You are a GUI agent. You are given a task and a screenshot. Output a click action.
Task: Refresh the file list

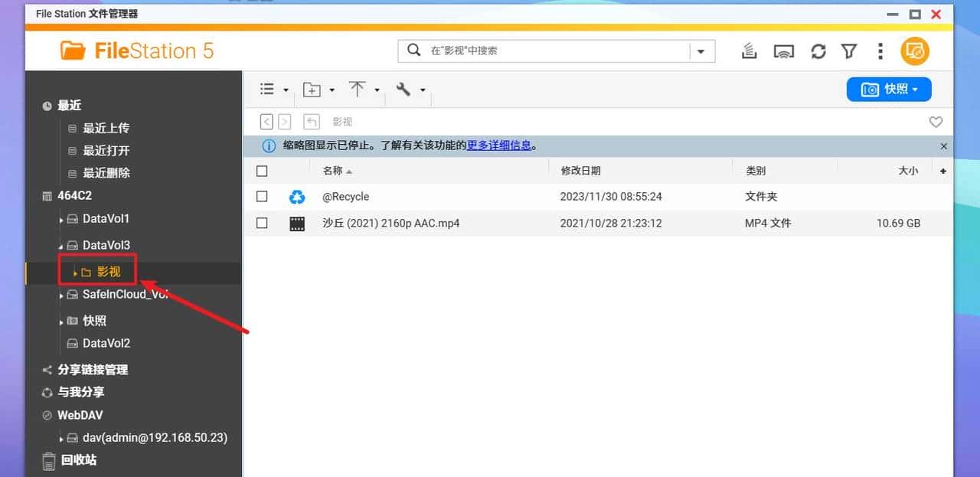point(818,51)
